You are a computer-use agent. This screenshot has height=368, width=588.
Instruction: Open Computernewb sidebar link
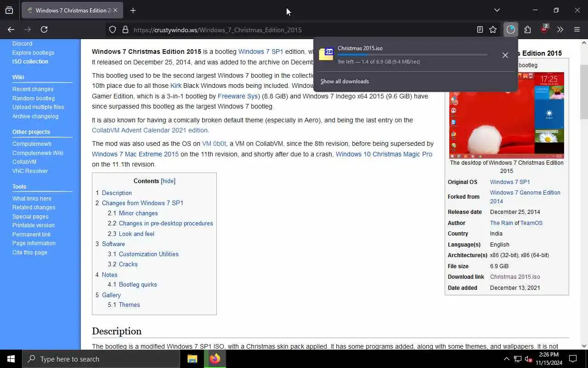[x=32, y=144]
